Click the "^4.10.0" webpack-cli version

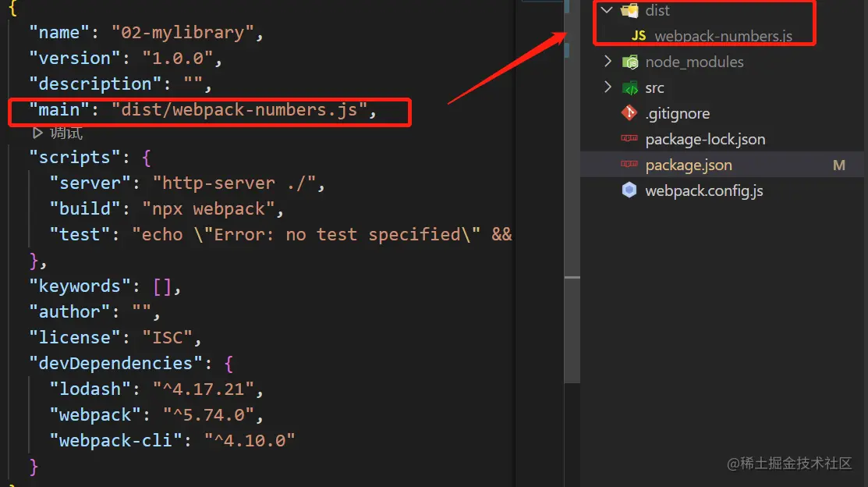pos(249,440)
